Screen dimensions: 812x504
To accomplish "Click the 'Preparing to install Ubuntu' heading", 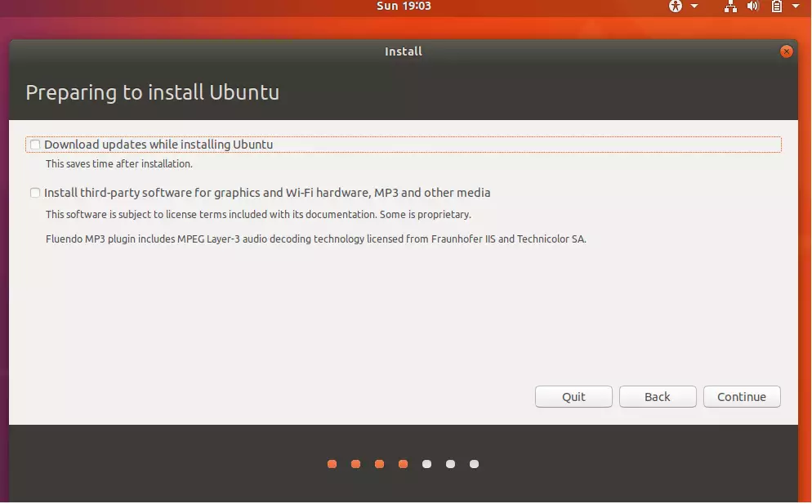I will click(x=152, y=93).
